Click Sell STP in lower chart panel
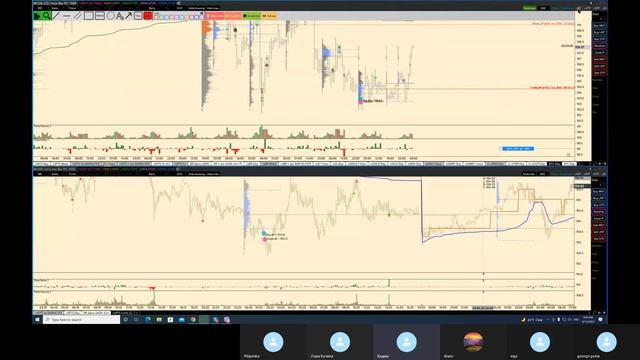640x360 pixels. [599, 238]
